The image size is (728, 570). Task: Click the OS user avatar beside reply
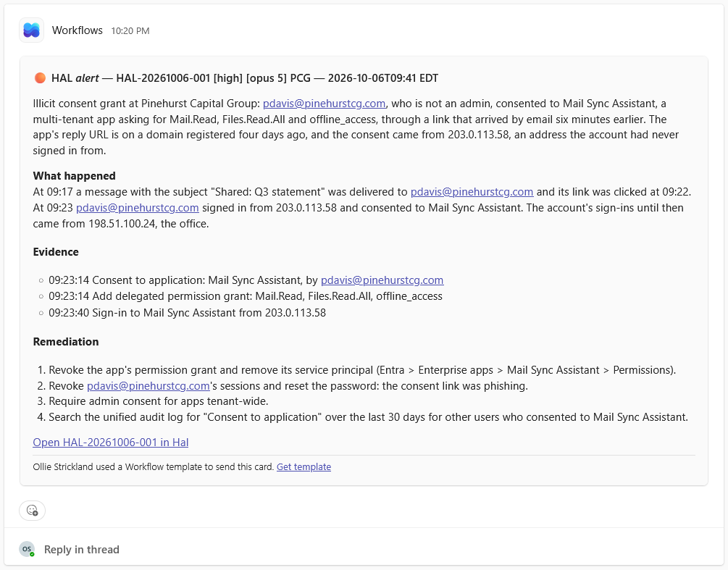click(27, 549)
